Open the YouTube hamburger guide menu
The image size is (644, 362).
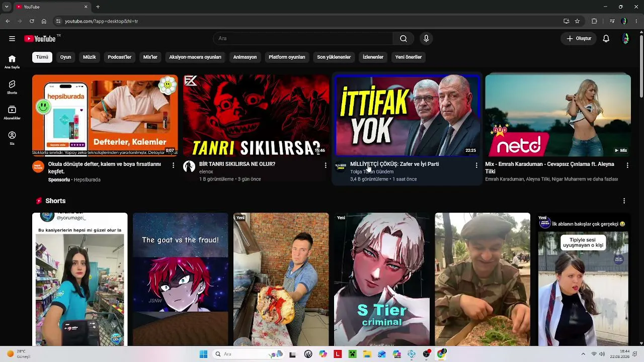pyautogui.click(x=12, y=39)
